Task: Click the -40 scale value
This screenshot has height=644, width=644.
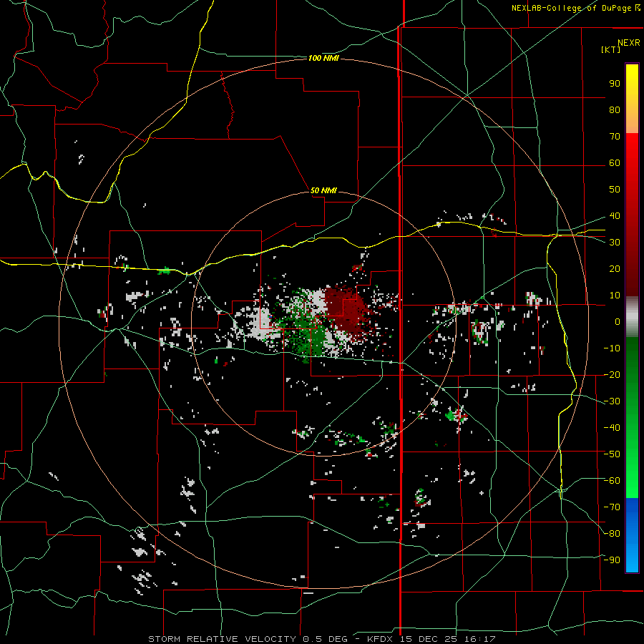Action: pyautogui.click(x=612, y=428)
